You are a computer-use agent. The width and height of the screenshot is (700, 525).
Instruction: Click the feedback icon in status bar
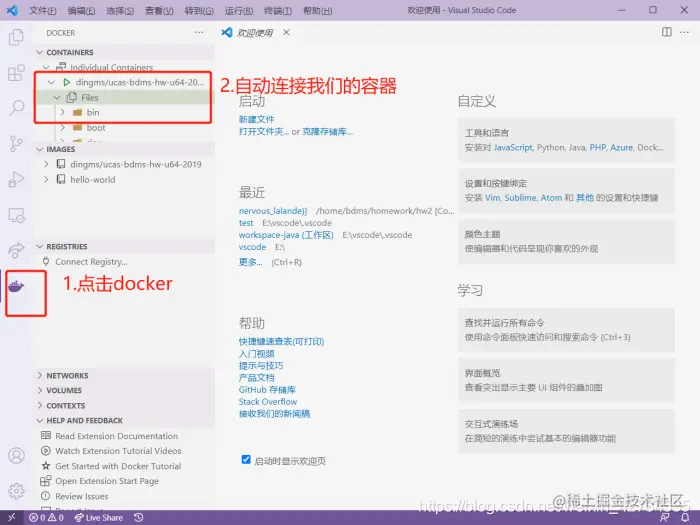click(x=665, y=517)
